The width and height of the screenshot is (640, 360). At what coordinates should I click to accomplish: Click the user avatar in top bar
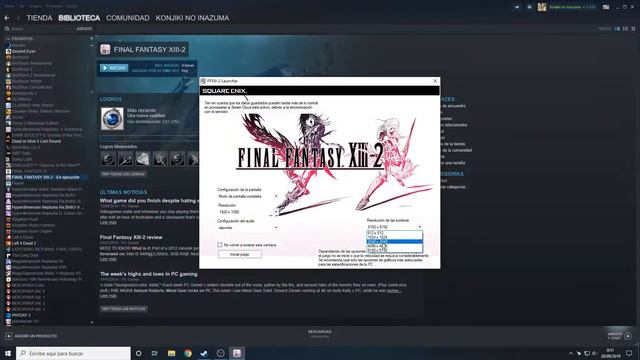coord(542,7)
